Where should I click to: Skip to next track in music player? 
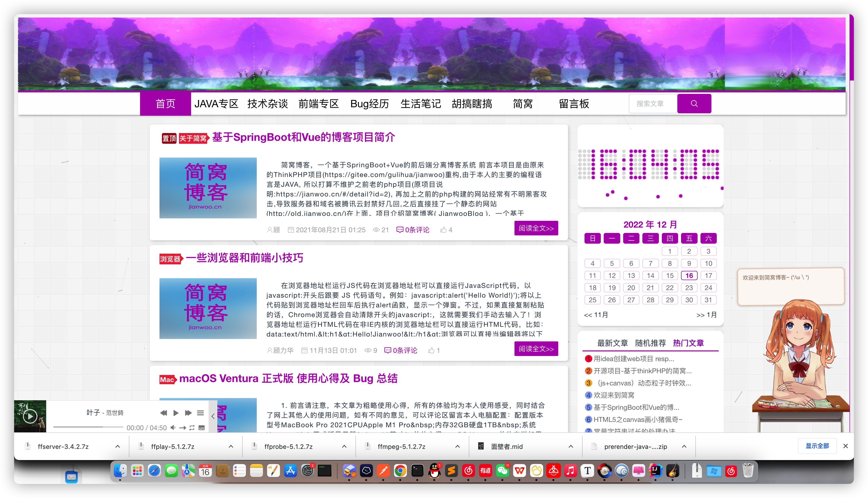point(188,413)
